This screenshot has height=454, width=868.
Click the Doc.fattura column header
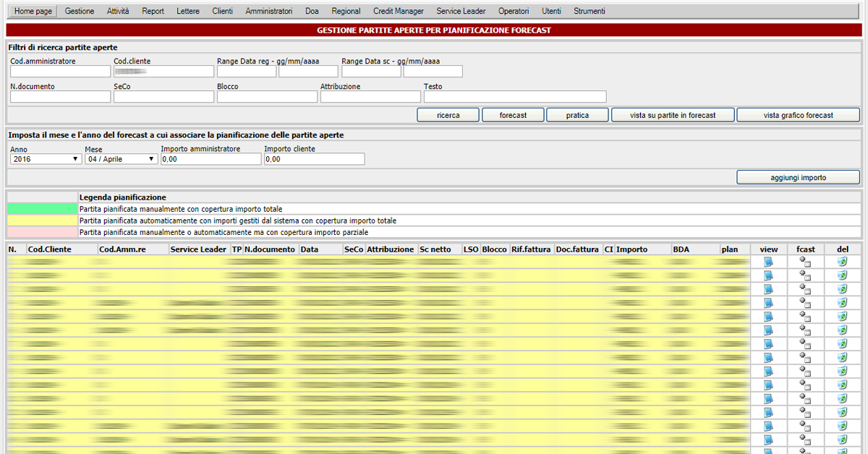[x=577, y=249]
